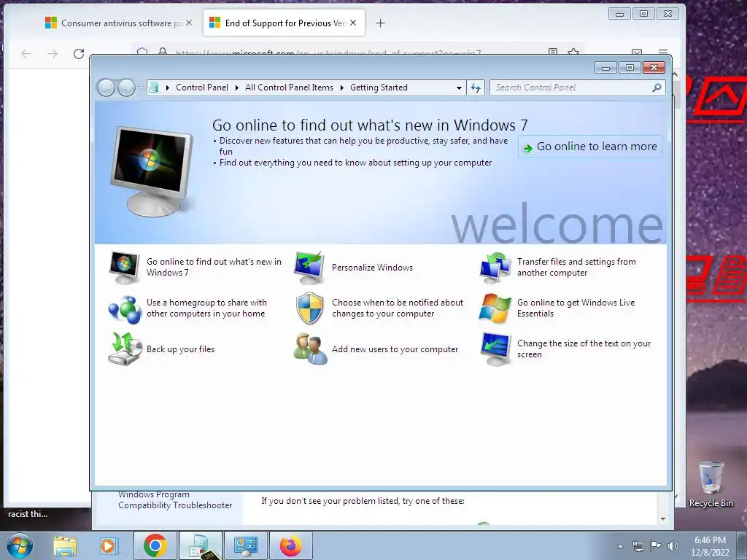Open the Personalize Windows icon
747x560 pixels.
[309, 267]
